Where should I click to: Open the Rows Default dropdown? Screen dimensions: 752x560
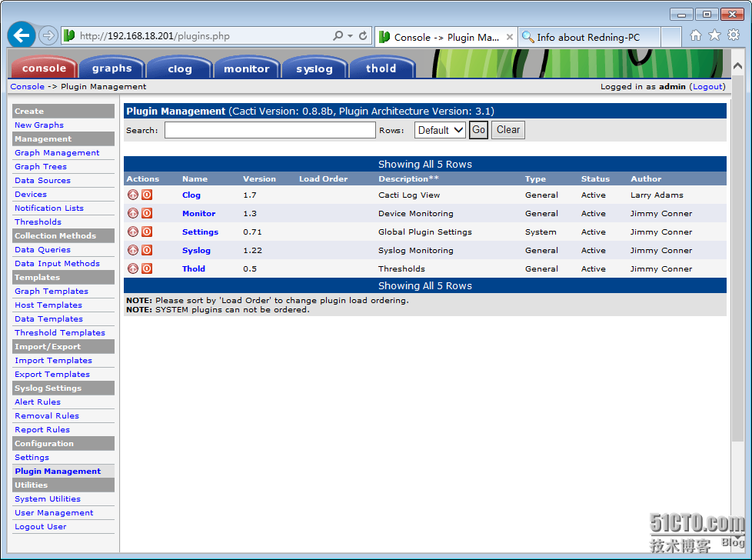pyautogui.click(x=440, y=130)
